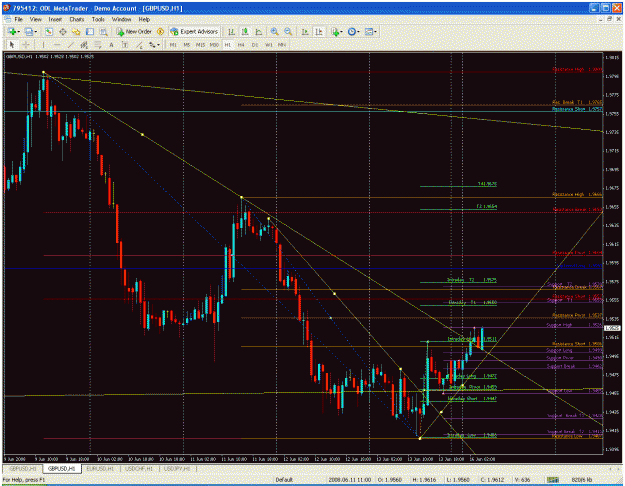
Task: Click the Profiles toolbar icon
Action: (x=29, y=31)
